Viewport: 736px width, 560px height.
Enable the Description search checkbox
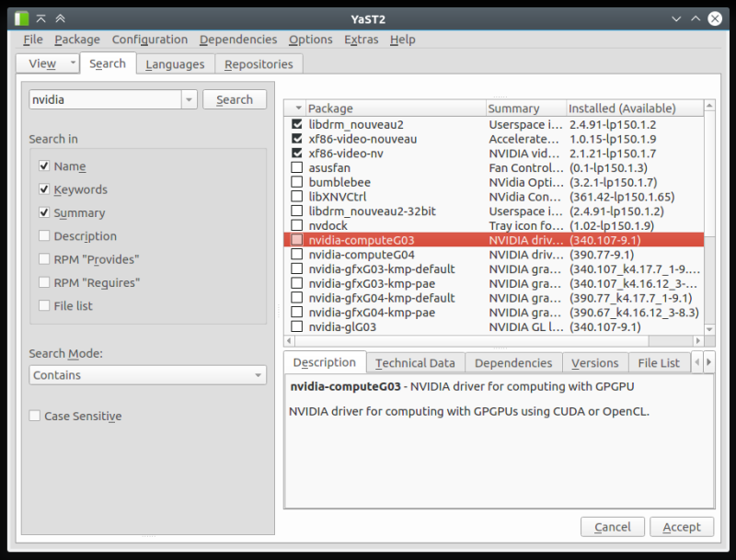44,236
